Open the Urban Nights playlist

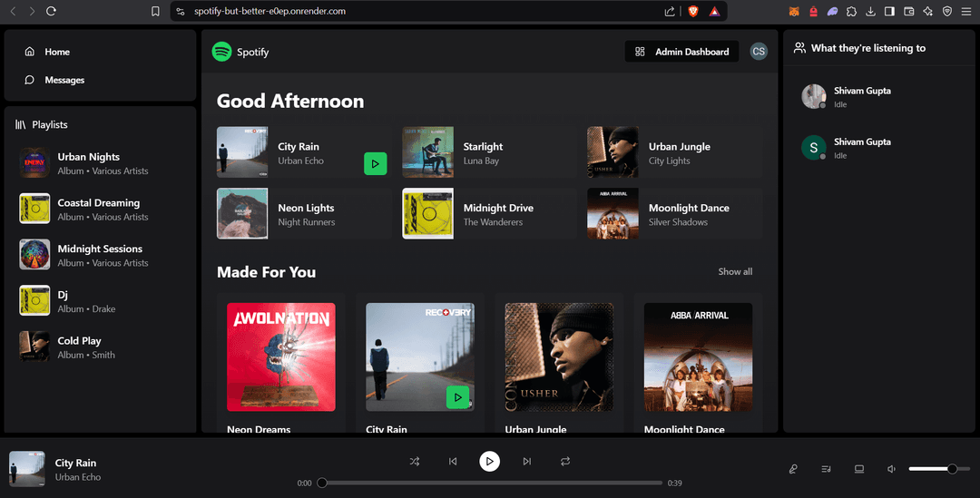(100, 163)
